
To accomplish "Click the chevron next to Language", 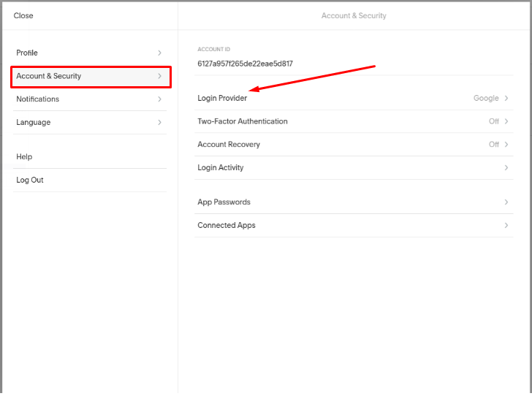I will [x=159, y=122].
